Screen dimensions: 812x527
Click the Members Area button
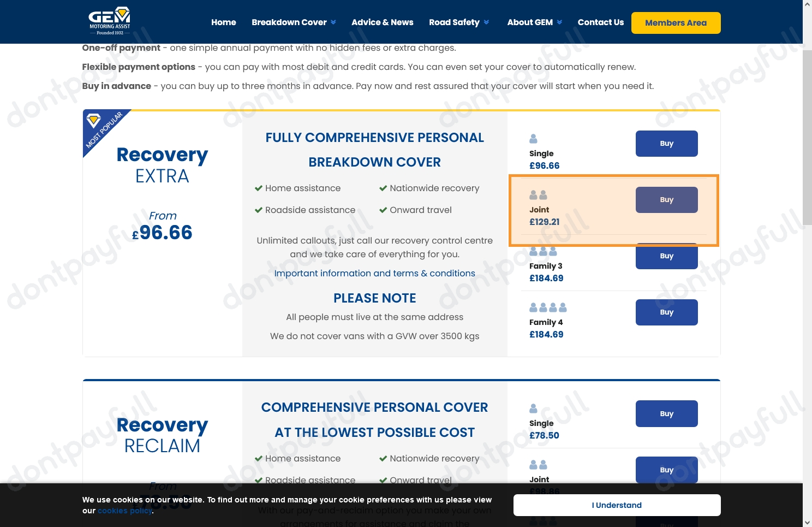pyautogui.click(x=676, y=23)
